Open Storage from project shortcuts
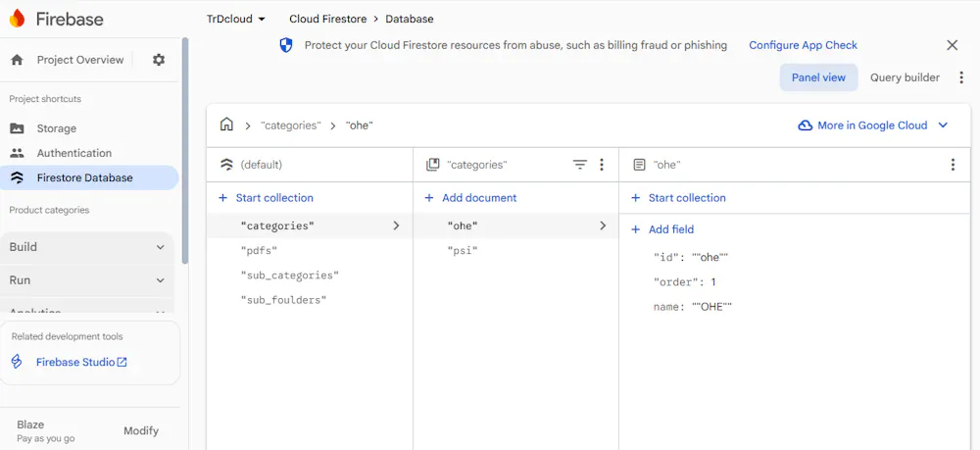 56,128
